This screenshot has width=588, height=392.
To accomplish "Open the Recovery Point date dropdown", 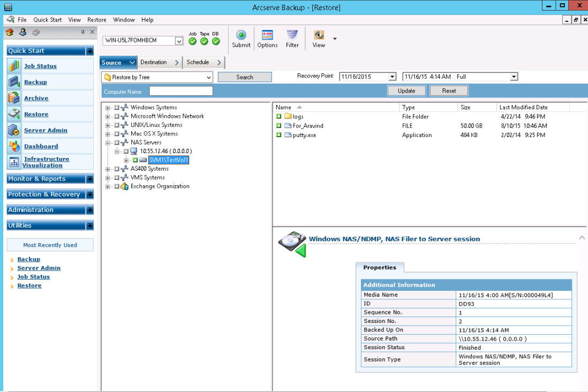I will (x=392, y=77).
